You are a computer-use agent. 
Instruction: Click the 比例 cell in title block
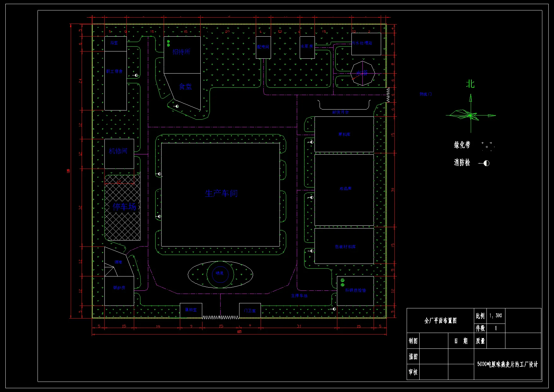480,316
